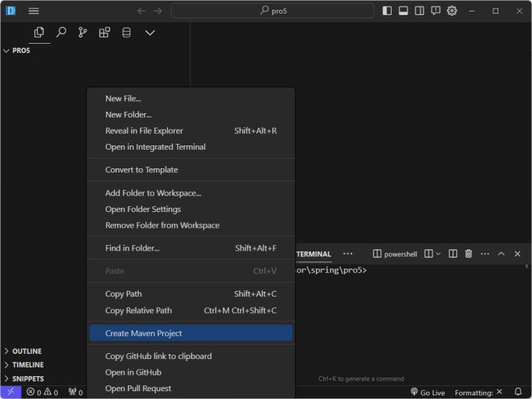Choose New File... from context menu

[x=191, y=98]
